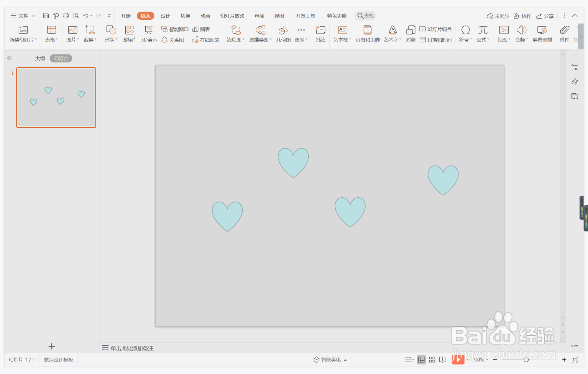Click the Undo arrow icon
Image resolution: width=588 pixels, height=374 pixels.
point(86,16)
